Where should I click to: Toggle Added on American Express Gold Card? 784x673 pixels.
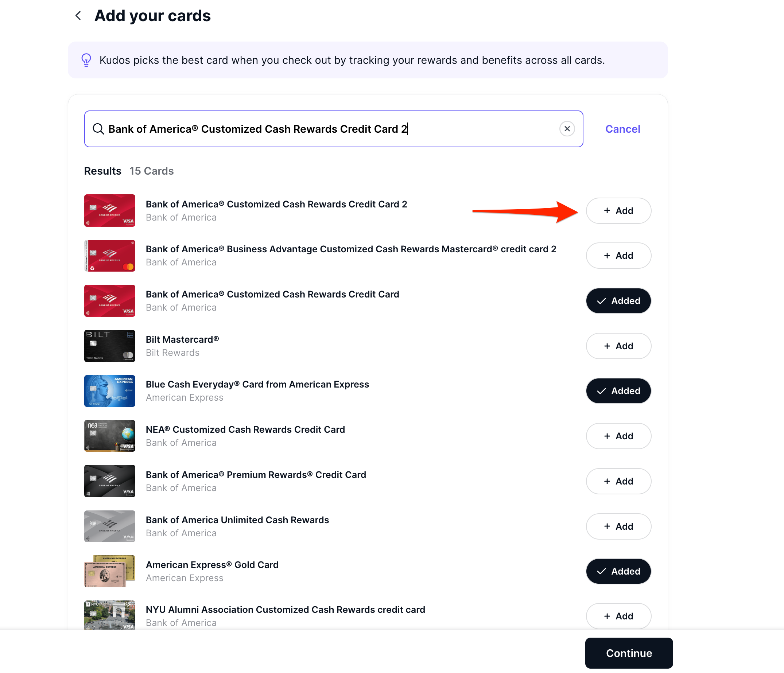coord(618,571)
